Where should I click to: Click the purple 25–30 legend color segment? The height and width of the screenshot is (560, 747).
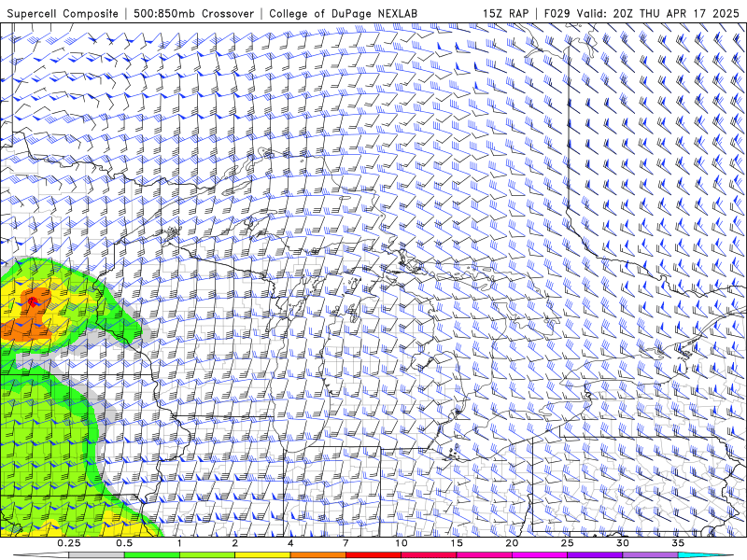[x=595, y=555]
